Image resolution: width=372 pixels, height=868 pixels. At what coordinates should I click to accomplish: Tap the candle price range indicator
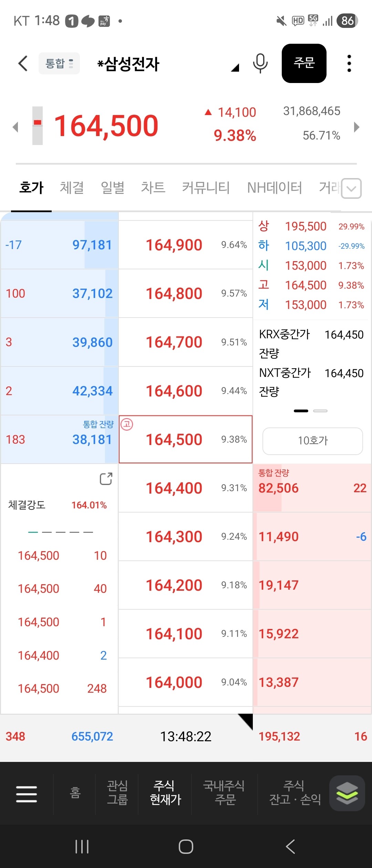click(x=38, y=126)
